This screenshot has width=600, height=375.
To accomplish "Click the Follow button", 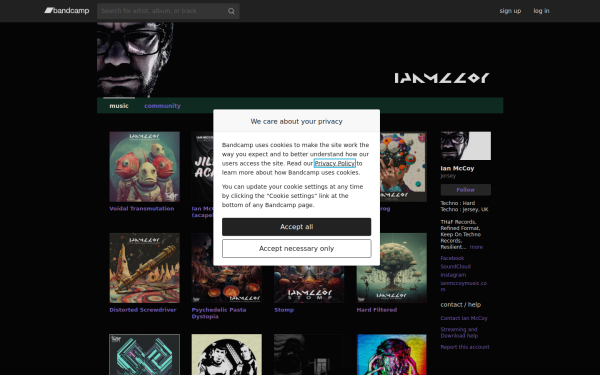I will point(465,190).
